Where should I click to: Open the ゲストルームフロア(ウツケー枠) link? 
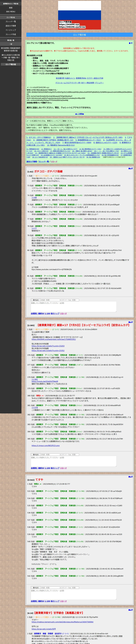click(x=68, y=83)
